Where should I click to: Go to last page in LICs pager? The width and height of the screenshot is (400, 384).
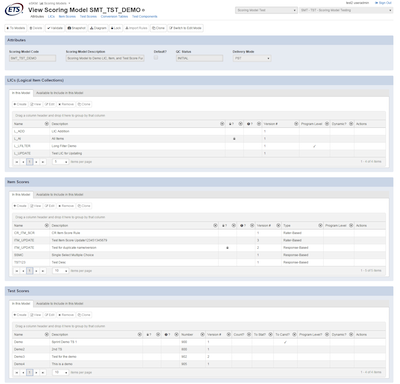pos(43,162)
